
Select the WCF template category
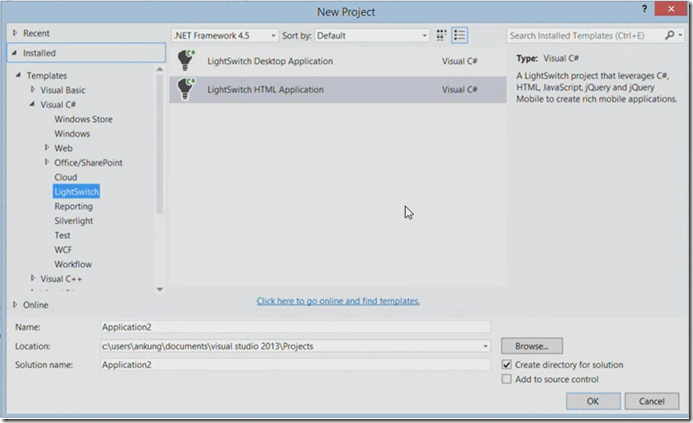tap(63, 250)
